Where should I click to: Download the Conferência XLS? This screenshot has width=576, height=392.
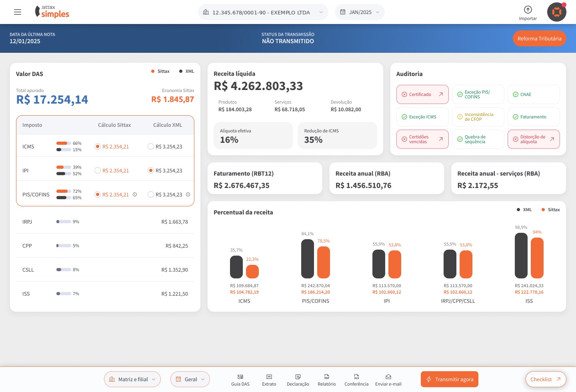356,380
